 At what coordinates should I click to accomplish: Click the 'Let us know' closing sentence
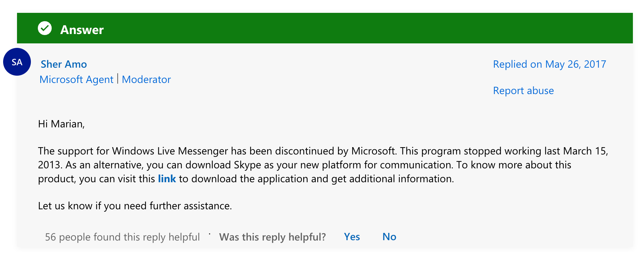135,206
